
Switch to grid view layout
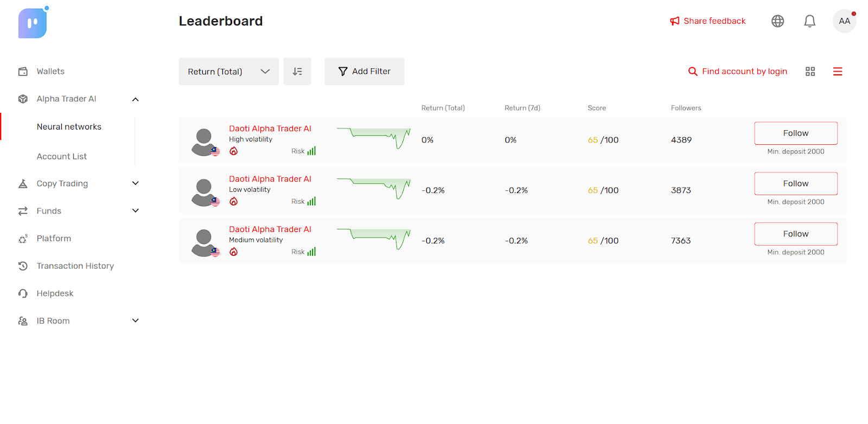[x=810, y=72]
